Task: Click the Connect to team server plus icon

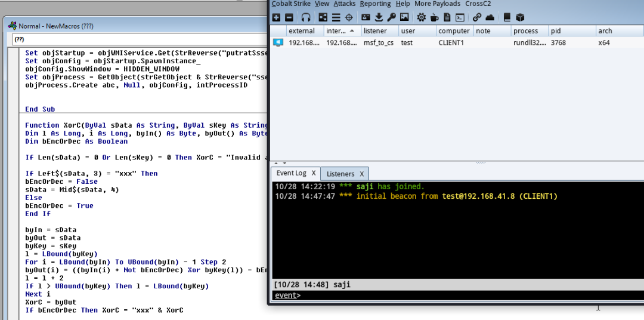Action: pos(277,17)
